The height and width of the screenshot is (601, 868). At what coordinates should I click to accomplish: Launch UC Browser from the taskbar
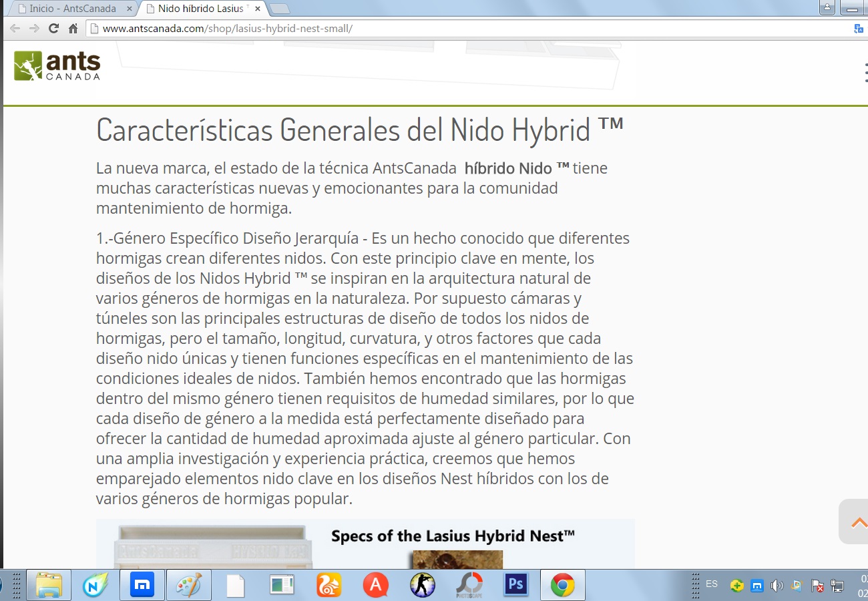click(329, 586)
